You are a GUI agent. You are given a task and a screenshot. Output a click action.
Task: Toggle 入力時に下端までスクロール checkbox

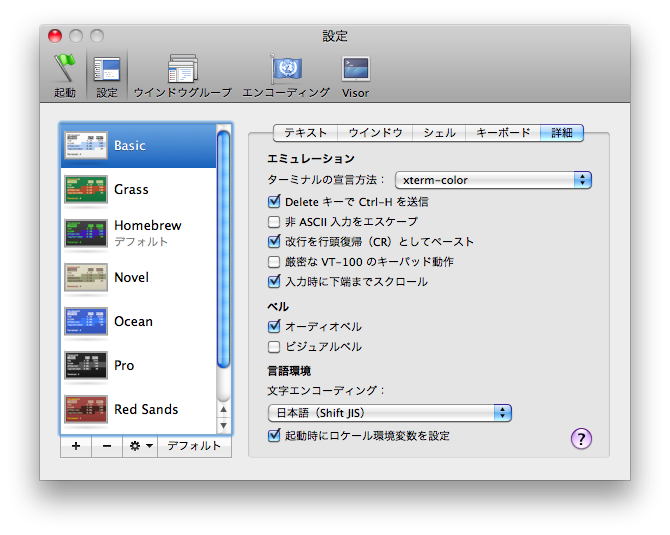click(x=274, y=282)
